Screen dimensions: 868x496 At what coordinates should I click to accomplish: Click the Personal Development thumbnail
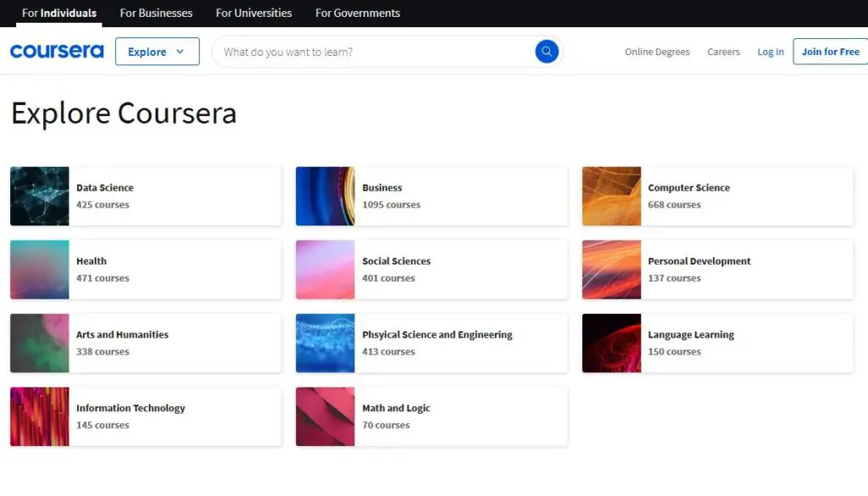pyautogui.click(x=611, y=270)
